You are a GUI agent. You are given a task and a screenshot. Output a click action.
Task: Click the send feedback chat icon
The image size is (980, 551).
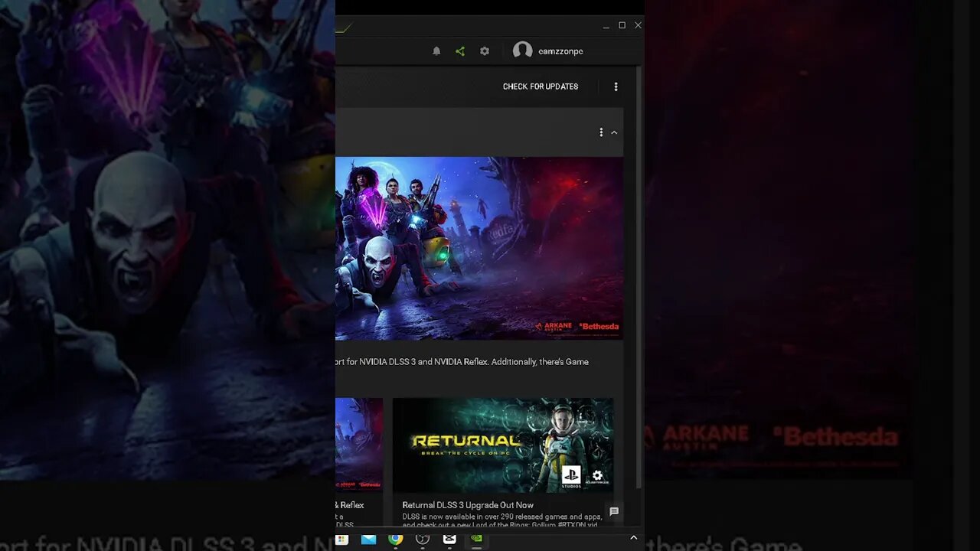614,511
